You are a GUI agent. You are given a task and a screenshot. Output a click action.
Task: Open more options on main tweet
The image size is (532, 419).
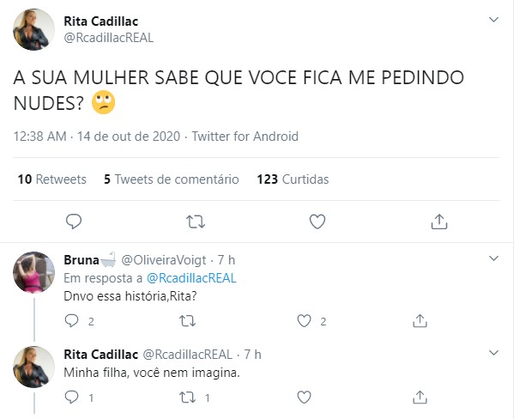[493, 19]
